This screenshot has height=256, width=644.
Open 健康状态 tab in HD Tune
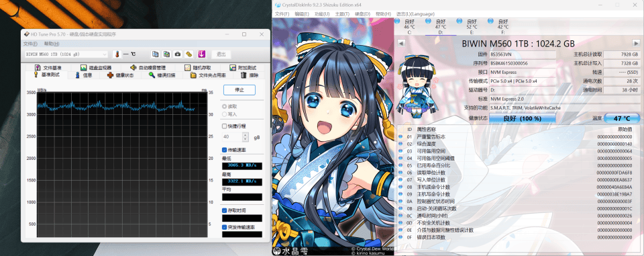(x=120, y=75)
